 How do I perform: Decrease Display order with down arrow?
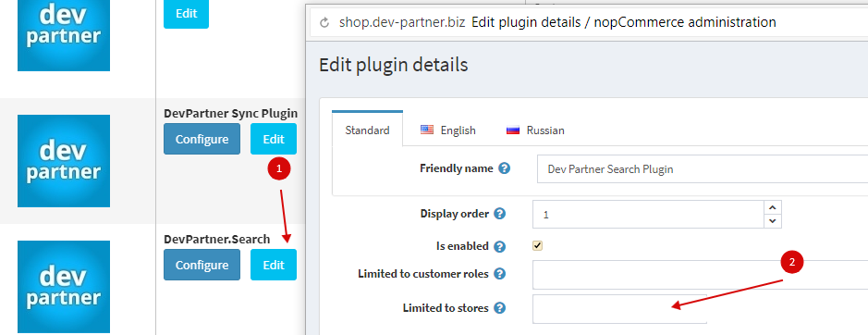(x=773, y=221)
